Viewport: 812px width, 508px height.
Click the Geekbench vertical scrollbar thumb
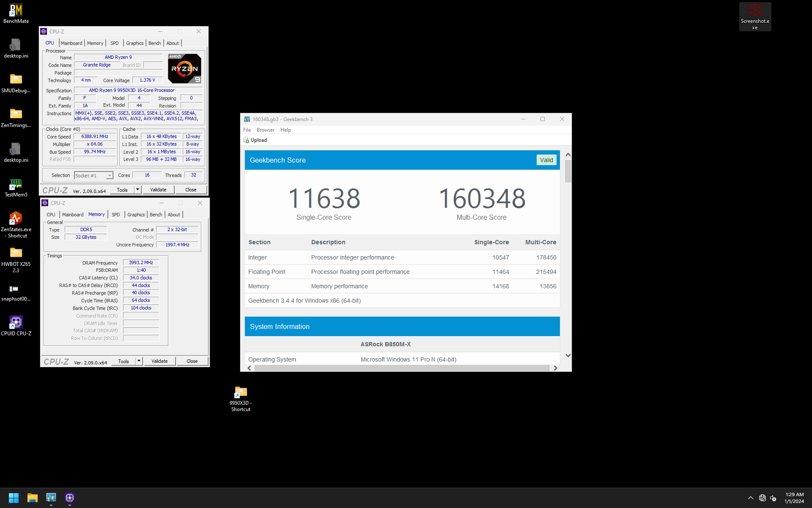(x=568, y=171)
